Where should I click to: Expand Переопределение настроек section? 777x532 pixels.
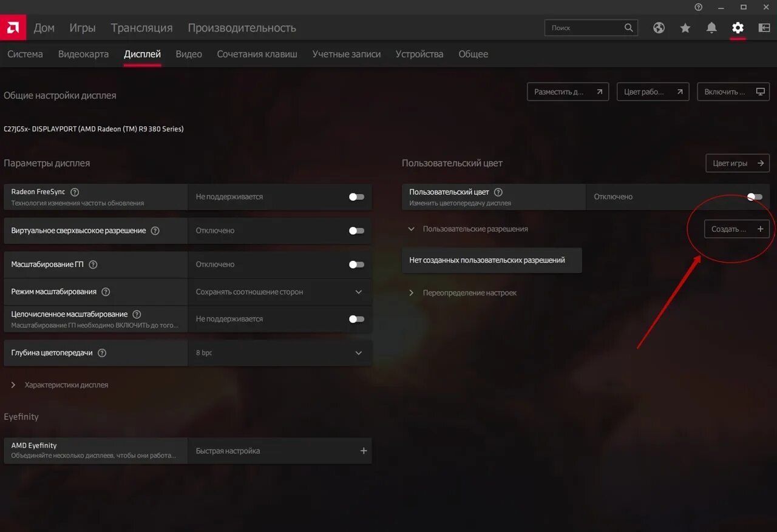[463, 292]
